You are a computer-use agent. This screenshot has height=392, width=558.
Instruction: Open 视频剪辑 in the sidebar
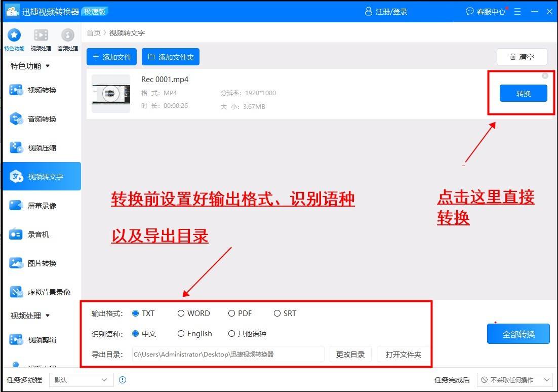tap(42, 340)
